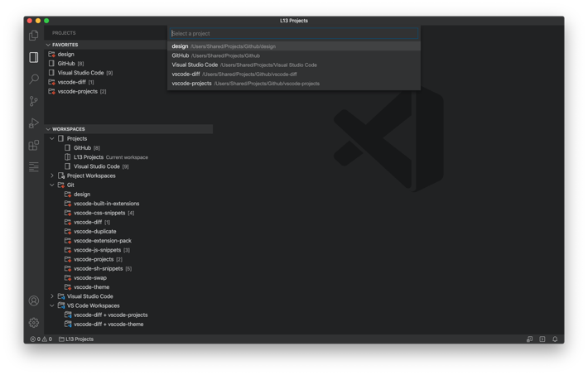Open notifications bell in status bar
Screen dimensions: 588x375
point(555,339)
